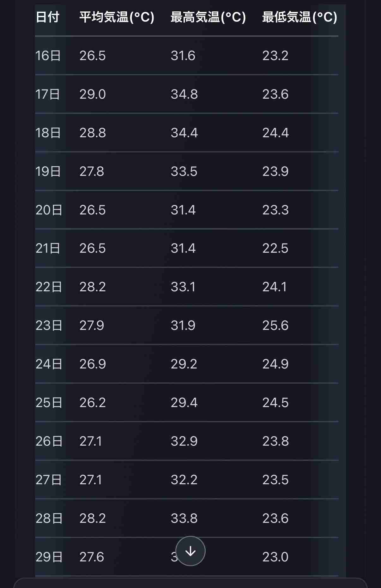Select the 29日 min temperature 23.0
The width and height of the screenshot is (381, 588).
(x=275, y=557)
